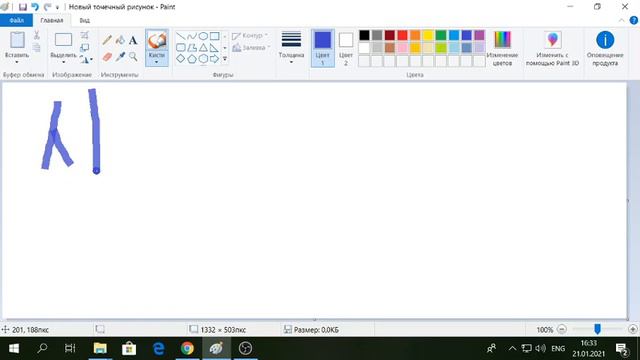Pick the black color swatch

(x=364, y=35)
